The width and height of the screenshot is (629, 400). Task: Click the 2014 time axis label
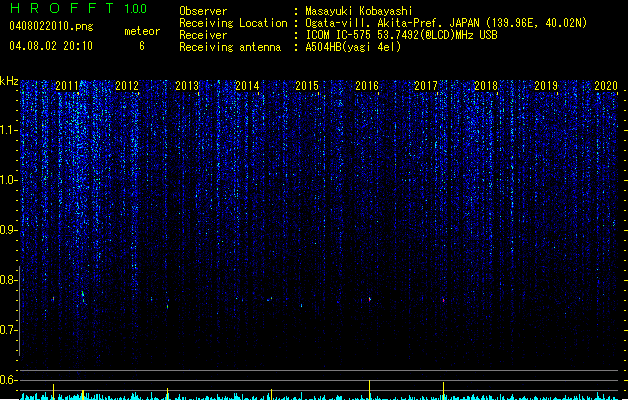click(247, 86)
